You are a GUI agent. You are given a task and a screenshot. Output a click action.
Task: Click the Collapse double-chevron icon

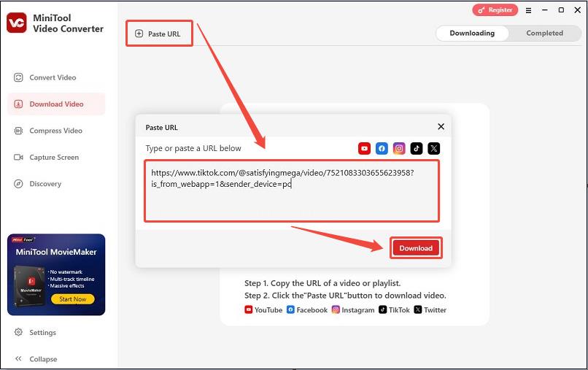coord(18,358)
